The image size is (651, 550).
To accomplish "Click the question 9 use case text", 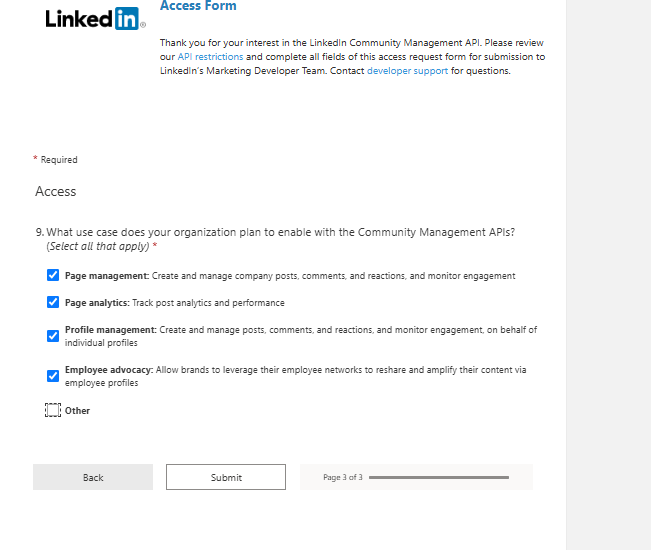I will tap(280, 232).
